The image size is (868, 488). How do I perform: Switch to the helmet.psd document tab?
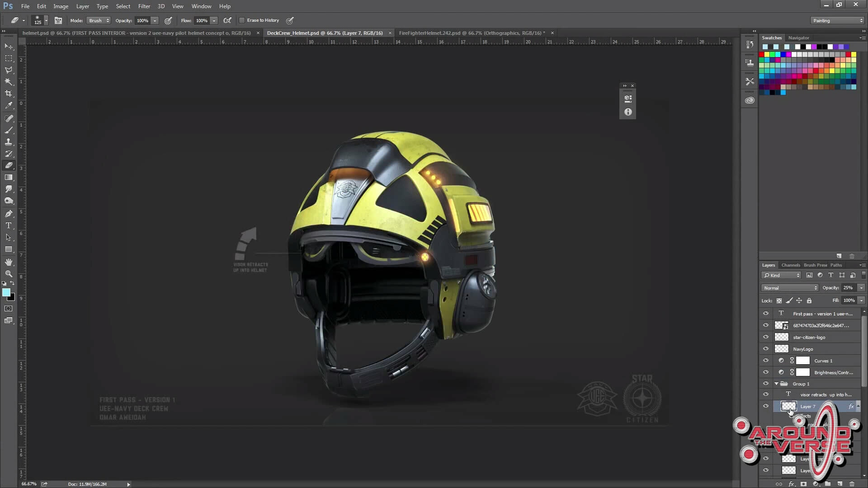(137, 33)
